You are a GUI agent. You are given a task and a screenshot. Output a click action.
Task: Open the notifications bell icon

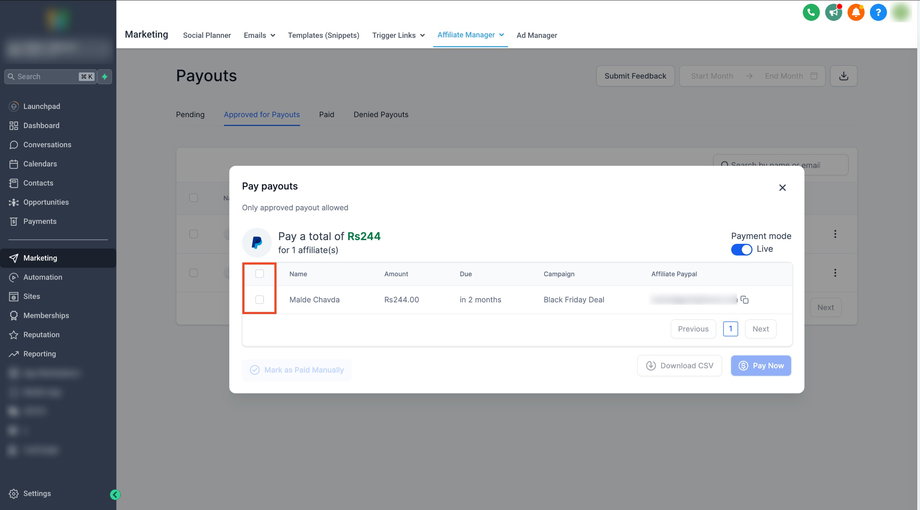(855, 13)
